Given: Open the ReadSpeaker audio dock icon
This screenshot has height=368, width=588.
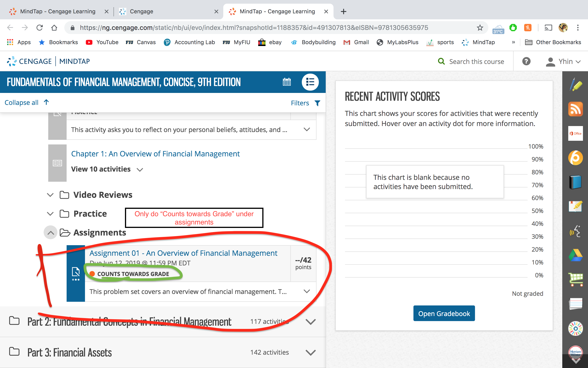Looking at the screenshot, I should (575, 231).
